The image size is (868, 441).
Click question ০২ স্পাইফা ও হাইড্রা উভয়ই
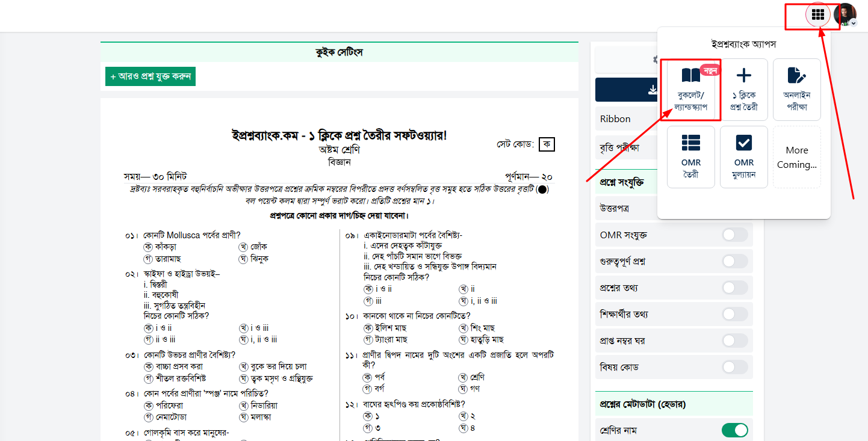(x=181, y=274)
